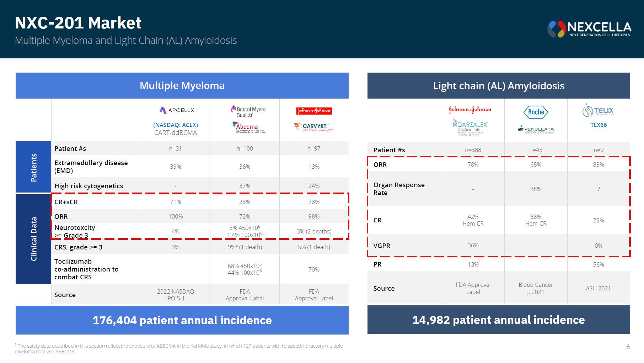
Task: Click the Darzalex product logo
Action: 470,127
